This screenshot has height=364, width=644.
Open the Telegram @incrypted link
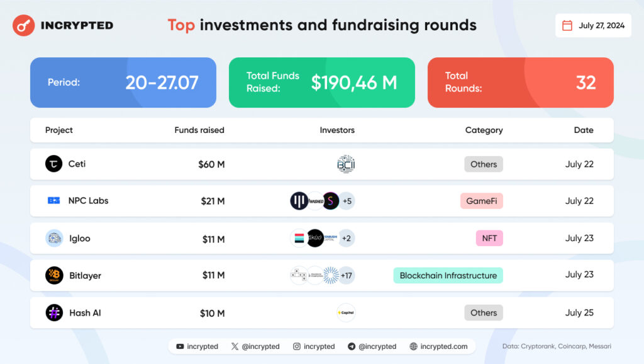tap(372, 346)
